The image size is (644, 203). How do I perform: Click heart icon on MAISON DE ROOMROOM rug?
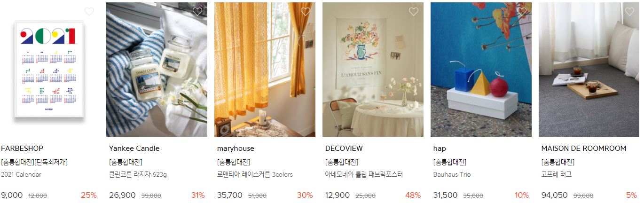[x=630, y=12]
